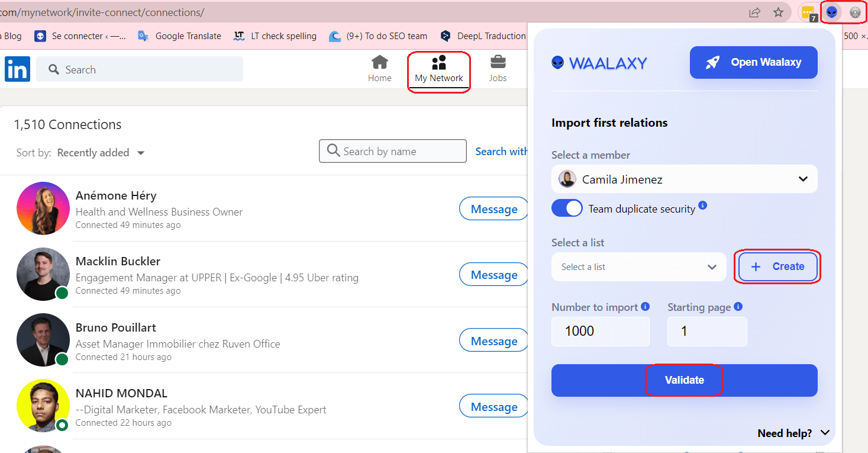Image resolution: width=868 pixels, height=453 pixels.
Task: Open Bruno Pouillart's profile photo
Action: point(43,340)
